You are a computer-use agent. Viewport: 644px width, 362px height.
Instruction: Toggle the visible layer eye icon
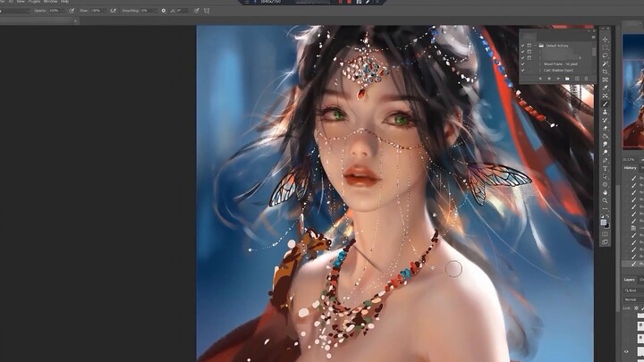coord(626,352)
